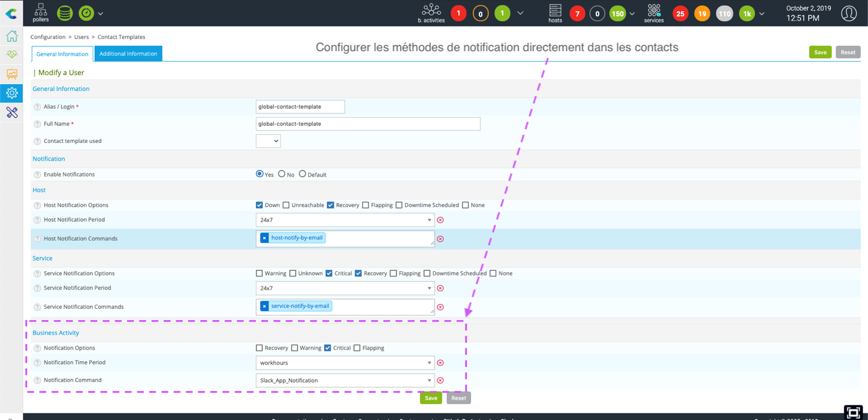Click the bottom green Save button
This screenshot has width=868, height=420.
coord(430,398)
